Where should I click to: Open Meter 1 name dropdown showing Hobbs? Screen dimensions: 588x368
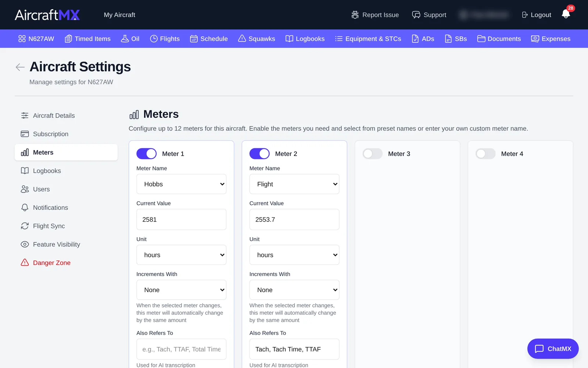point(181,184)
